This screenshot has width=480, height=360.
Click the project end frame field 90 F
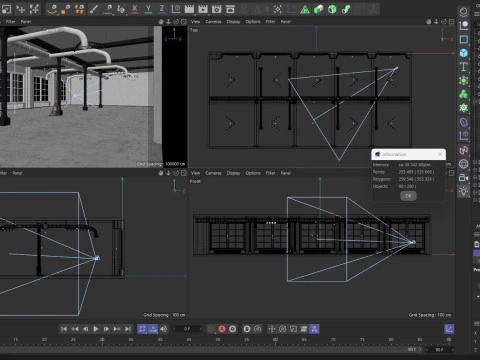coord(439,350)
